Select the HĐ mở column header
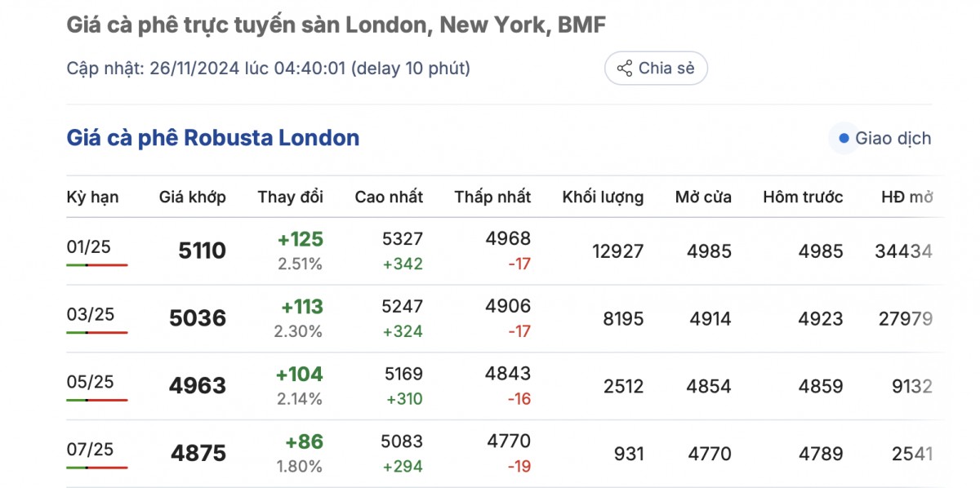The width and height of the screenshot is (980, 488). [906, 197]
